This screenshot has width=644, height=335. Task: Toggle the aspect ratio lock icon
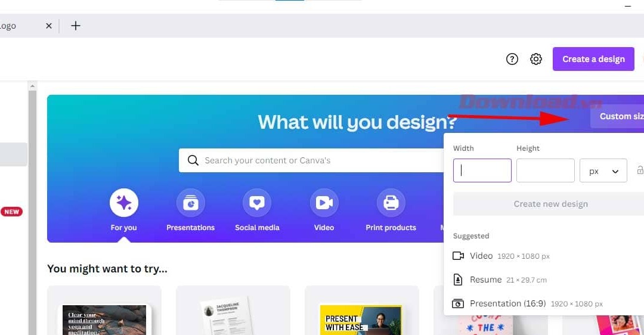[x=640, y=170]
